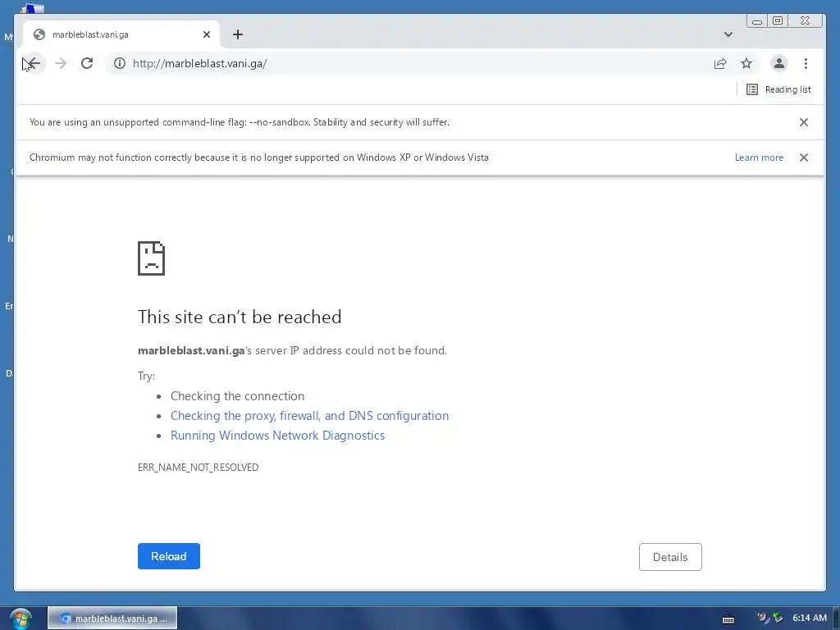The height and width of the screenshot is (630, 840).
Task: Click the 6:14 AM system clock
Action: pos(810,619)
